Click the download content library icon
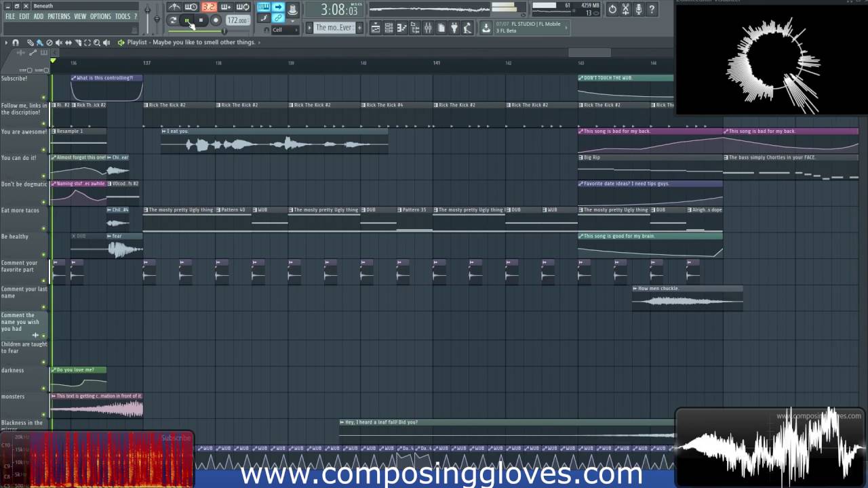868x488 pixels. pos(486,28)
